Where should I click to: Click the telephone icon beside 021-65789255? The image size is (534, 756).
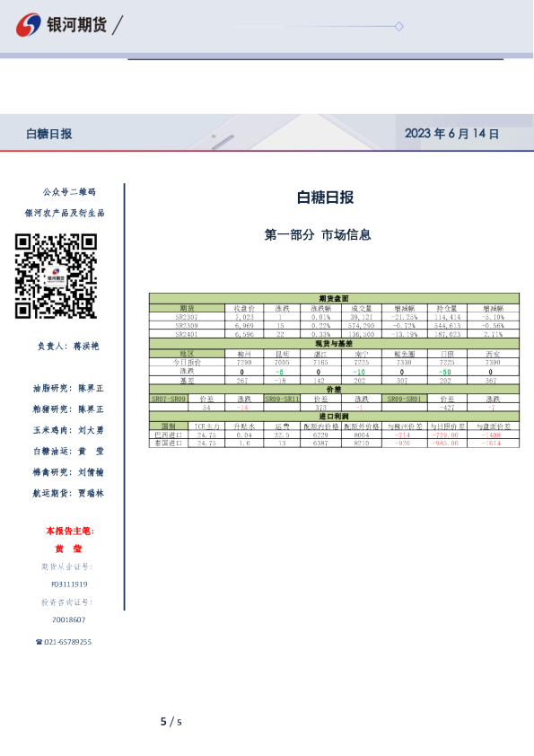point(39,642)
